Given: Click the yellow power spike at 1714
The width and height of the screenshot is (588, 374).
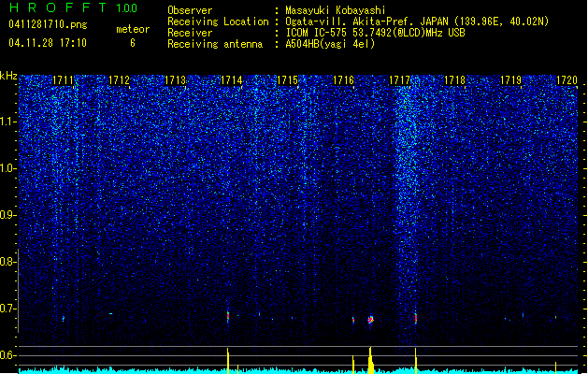Looking at the screenshot, I should click(227, 361).
